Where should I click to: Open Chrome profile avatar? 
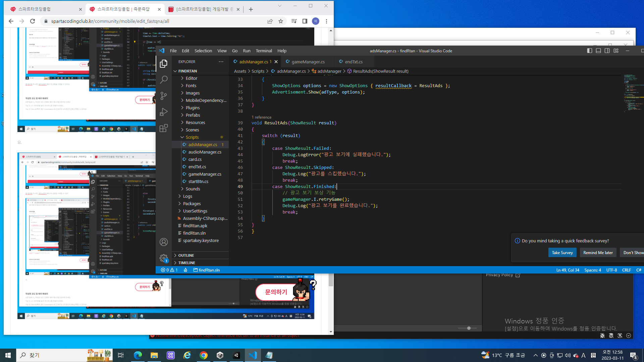coord(316,21)
